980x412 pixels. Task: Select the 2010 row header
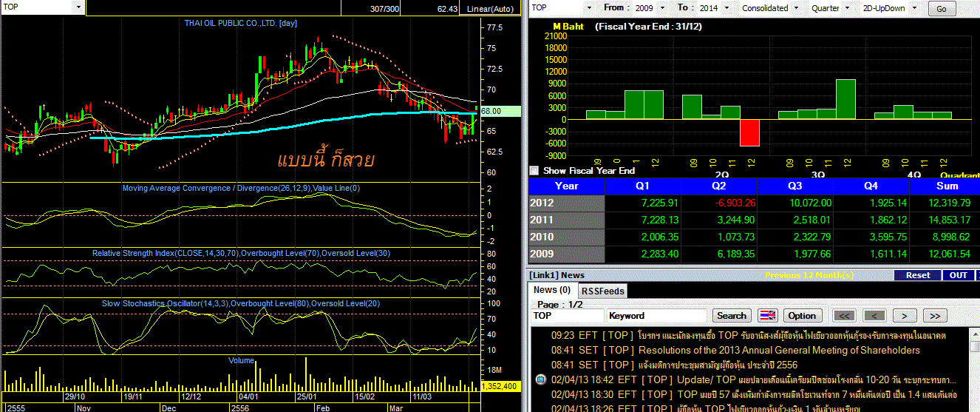coord(567,237)
